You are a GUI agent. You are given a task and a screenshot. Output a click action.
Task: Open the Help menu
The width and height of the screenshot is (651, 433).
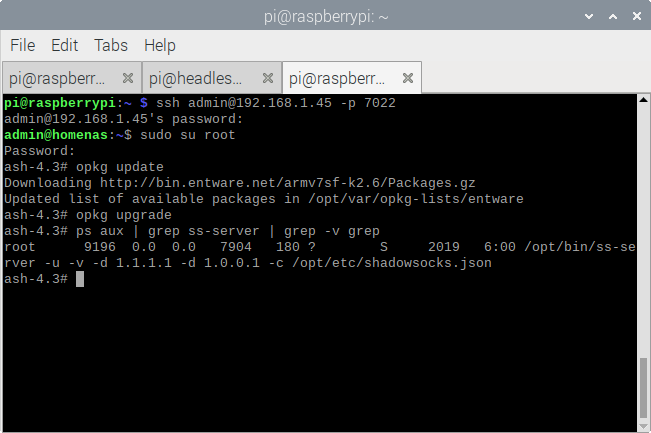[160, 45]
